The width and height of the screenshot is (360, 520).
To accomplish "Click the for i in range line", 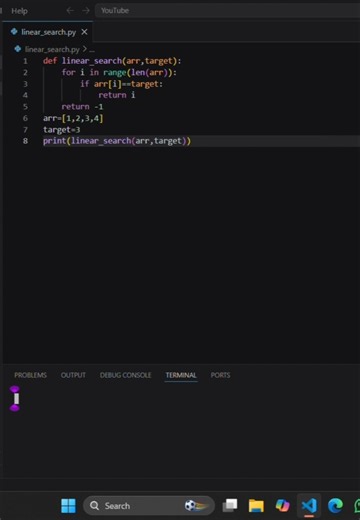I will 119,72.
